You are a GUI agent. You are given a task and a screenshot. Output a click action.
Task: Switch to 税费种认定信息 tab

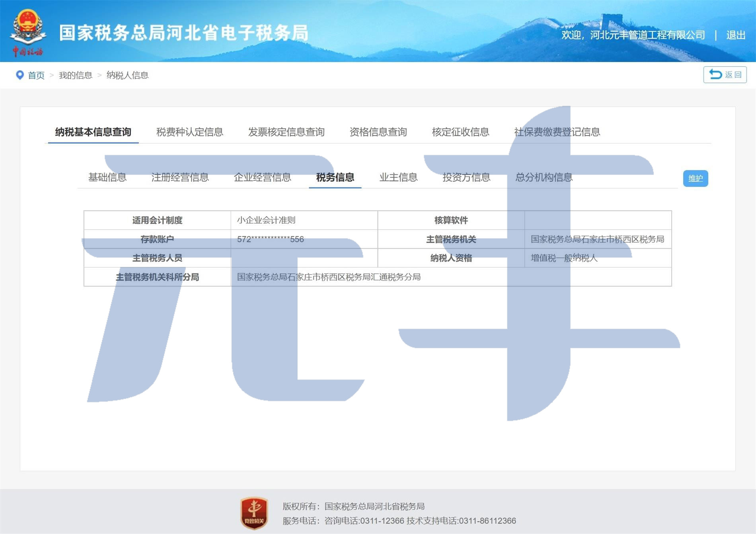pyautogui.click(x=189, y=132)
